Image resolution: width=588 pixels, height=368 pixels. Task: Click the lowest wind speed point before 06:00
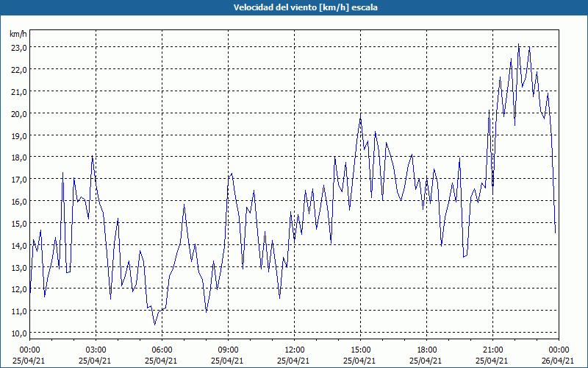point(154,325)
